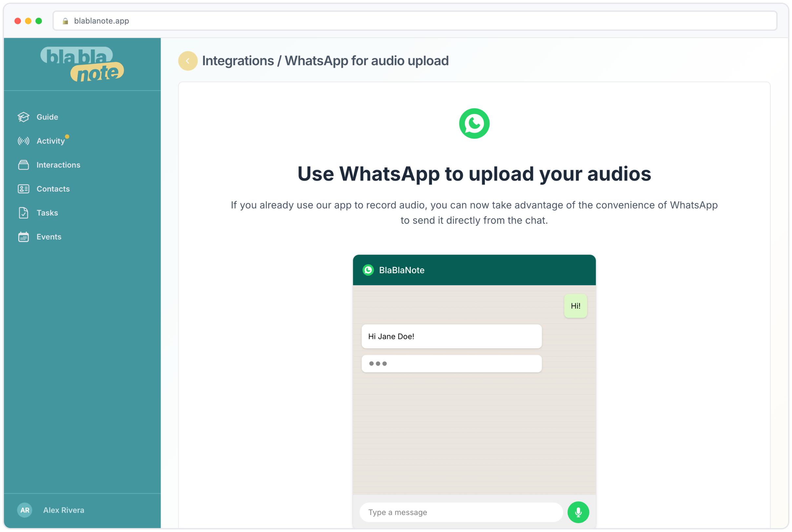Click the Interactions inbox icon
The image size is (792, 532).
click(x=23, y=165)
